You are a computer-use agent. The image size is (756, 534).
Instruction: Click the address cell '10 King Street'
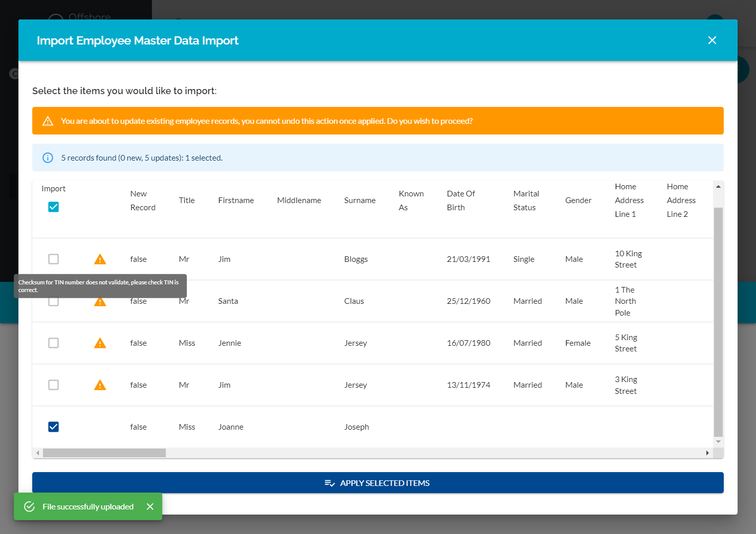pos(628,259)
